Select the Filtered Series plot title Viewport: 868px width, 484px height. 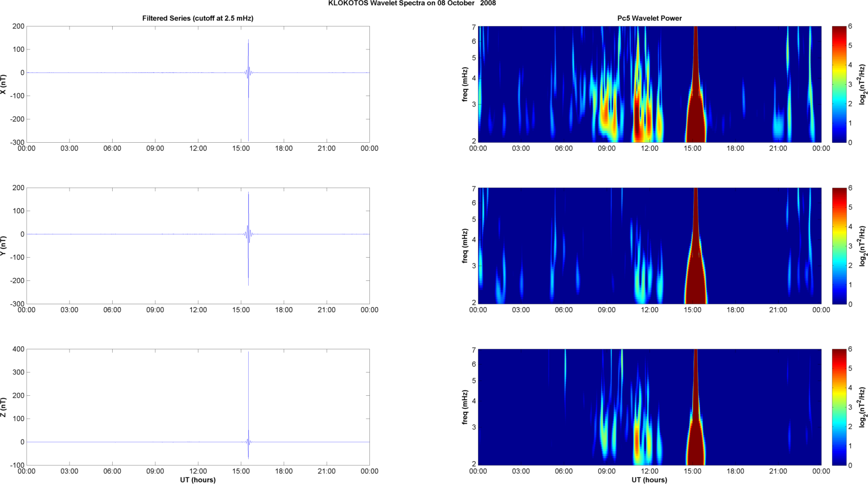click(198, 18)
